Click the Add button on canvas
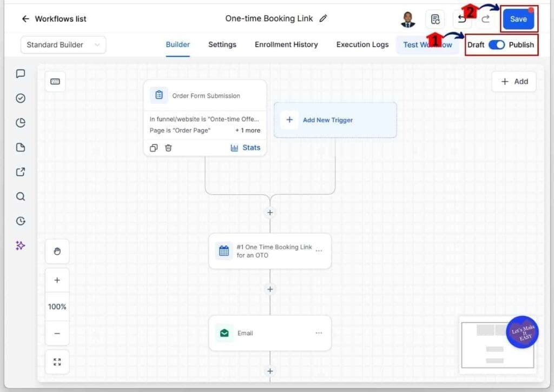The image size is (554, 392). coord(514,82)
